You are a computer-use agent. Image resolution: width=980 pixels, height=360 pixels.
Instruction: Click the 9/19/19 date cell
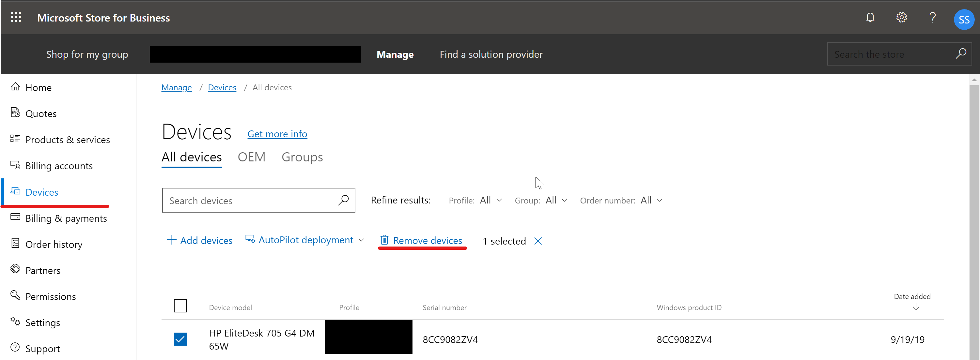(908, 339)
